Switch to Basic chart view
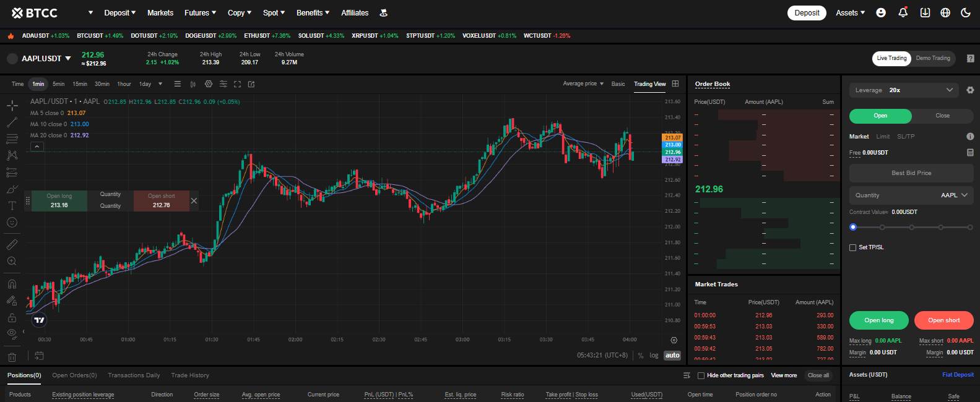Image resolution: width=980 pixels, height=402 pixels. coord(618,83)
